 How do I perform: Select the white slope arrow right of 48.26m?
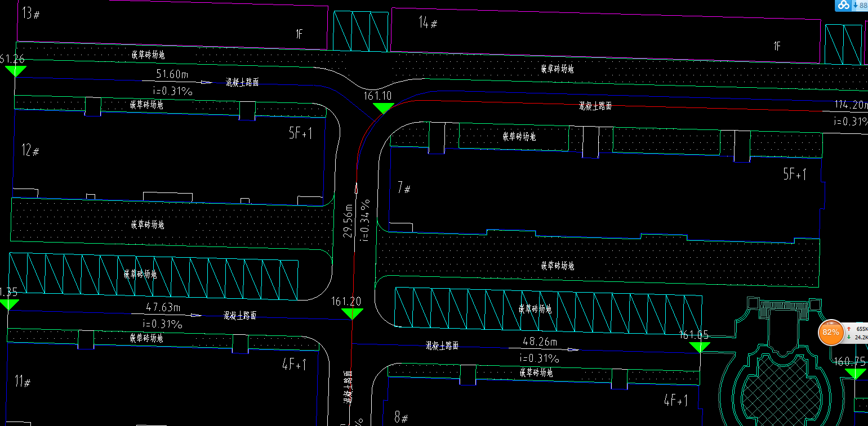point(573,349)
